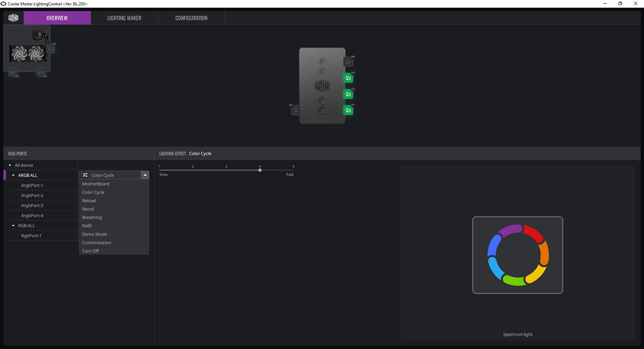Click the A1 bulb icon on the cooler thumbnail
The width and height of the screenshot is (644, 349).
[50, 48]
